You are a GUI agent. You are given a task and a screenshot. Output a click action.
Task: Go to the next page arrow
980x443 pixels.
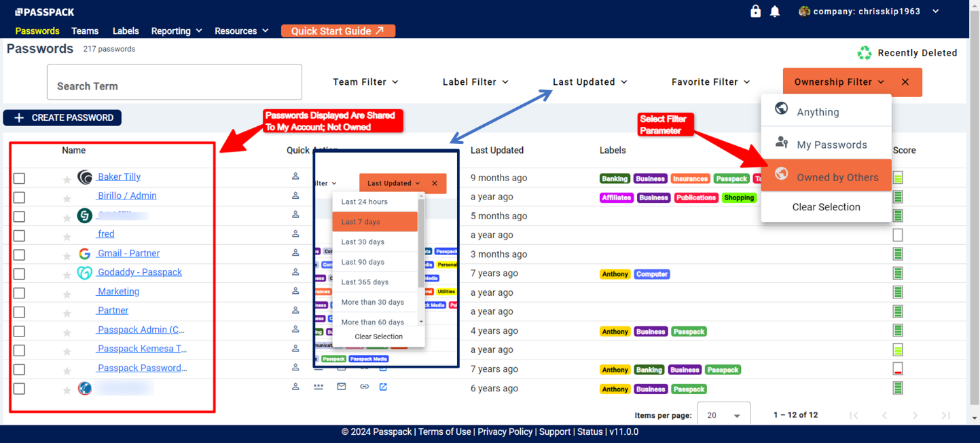915,415
